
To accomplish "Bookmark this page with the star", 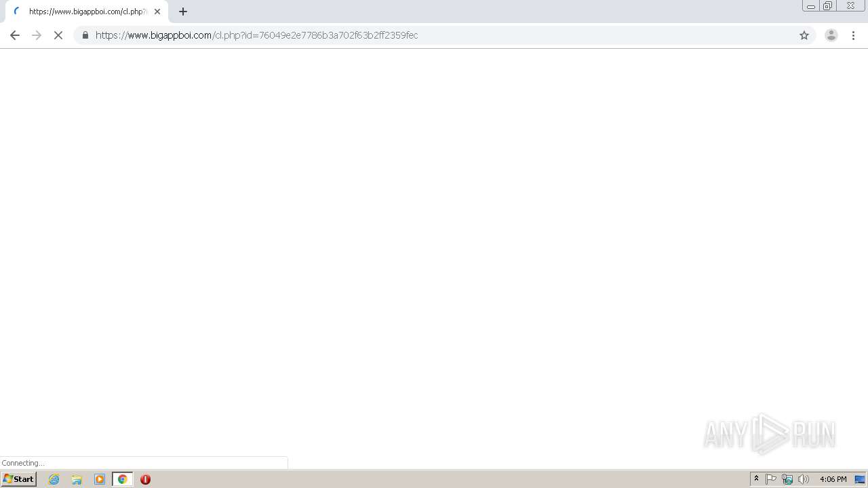I will coord(804,35).
